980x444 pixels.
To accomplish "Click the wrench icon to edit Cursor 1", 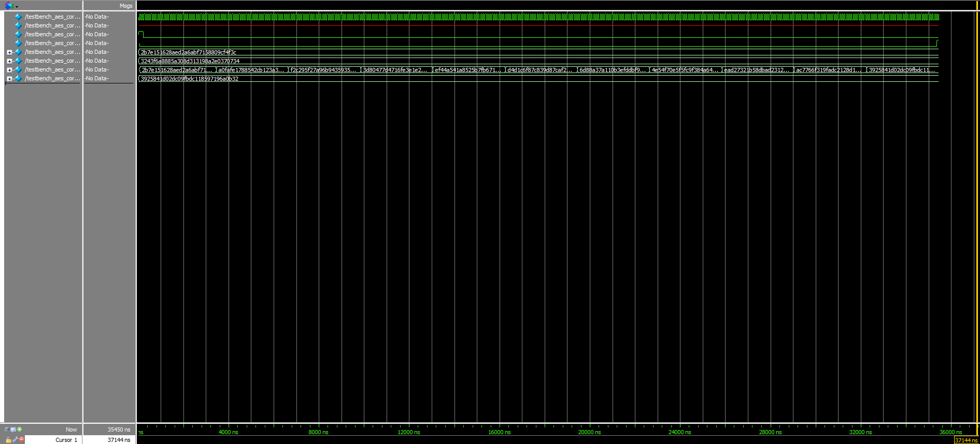I will click(x=15, y=440).
